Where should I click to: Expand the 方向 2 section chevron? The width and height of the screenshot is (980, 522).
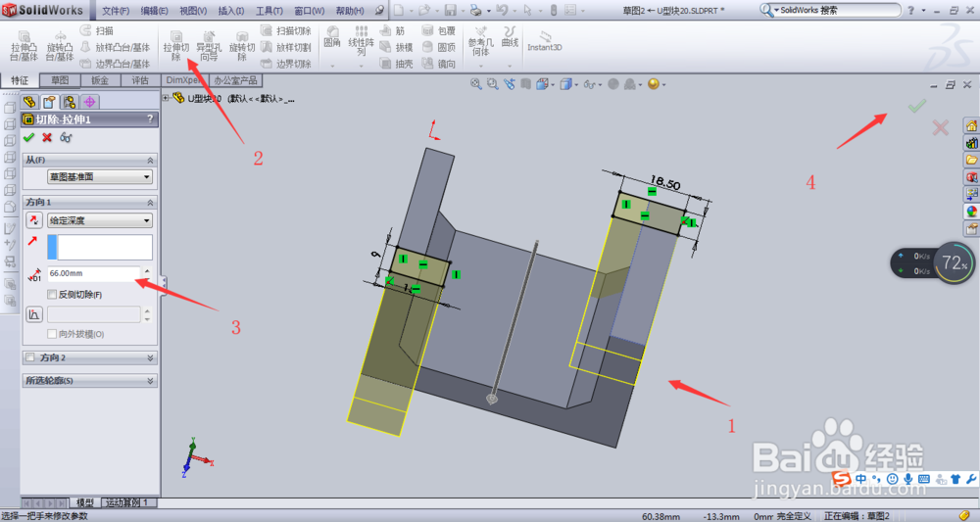point(150,357)
